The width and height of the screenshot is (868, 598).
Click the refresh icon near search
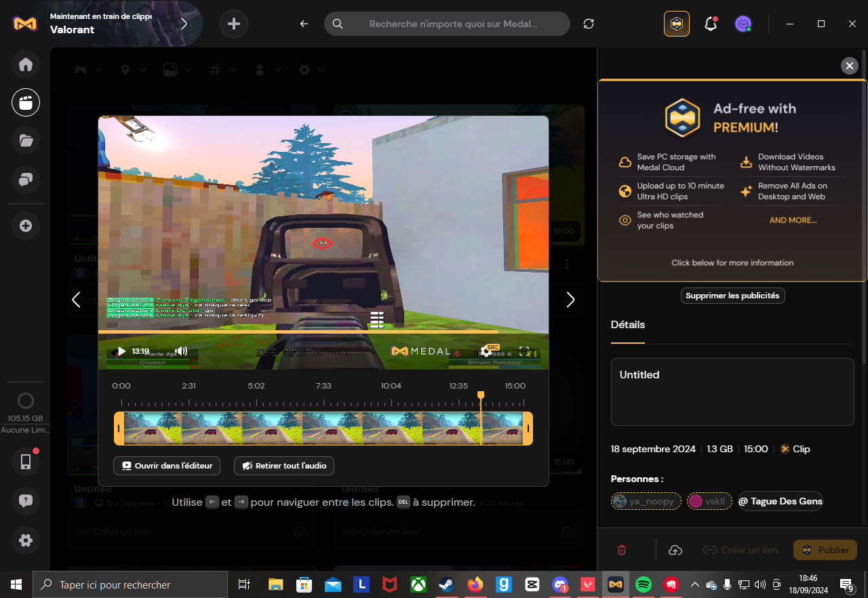click(x=589, y=24)
